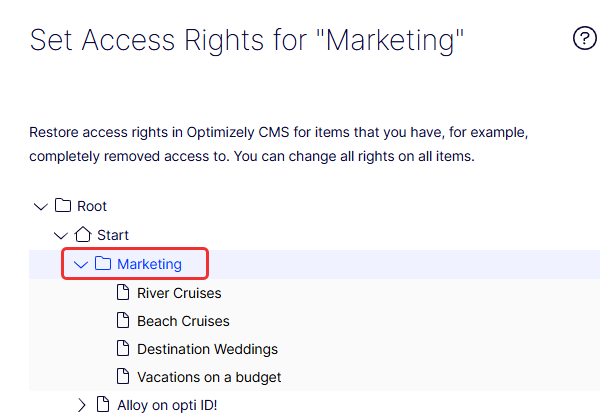
Task: Click the Destination Weddings page icon
Action: [x=124, y=349]
